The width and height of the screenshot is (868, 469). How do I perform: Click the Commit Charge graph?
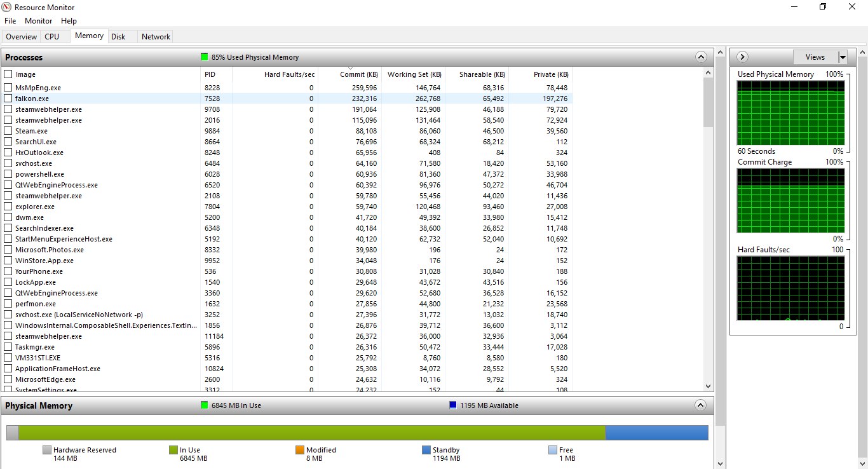coord(791,201)
